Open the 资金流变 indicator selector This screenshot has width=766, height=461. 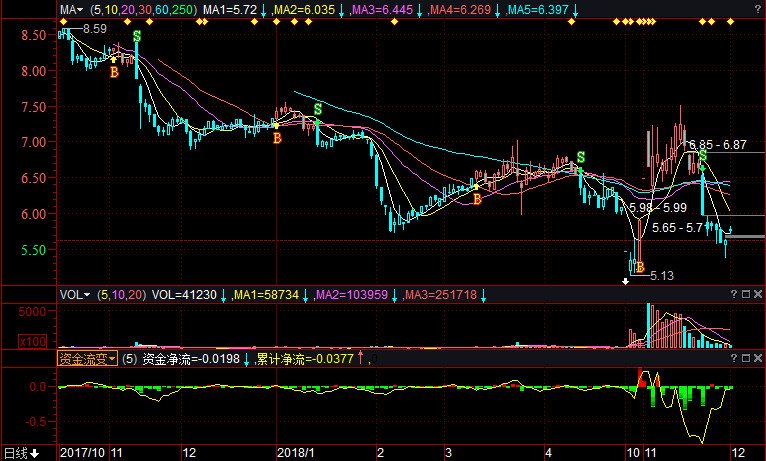[87, 359]
